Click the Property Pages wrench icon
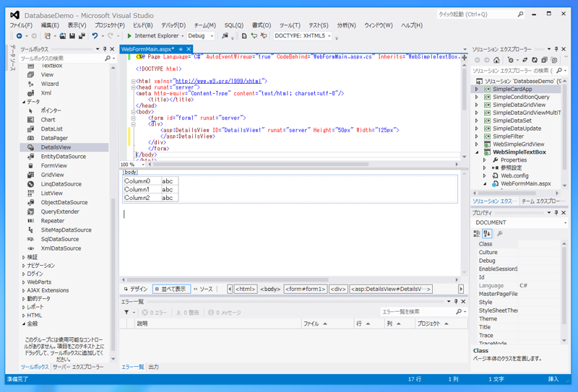This screenshot has height=392, width=578. [x=500, y=233]
